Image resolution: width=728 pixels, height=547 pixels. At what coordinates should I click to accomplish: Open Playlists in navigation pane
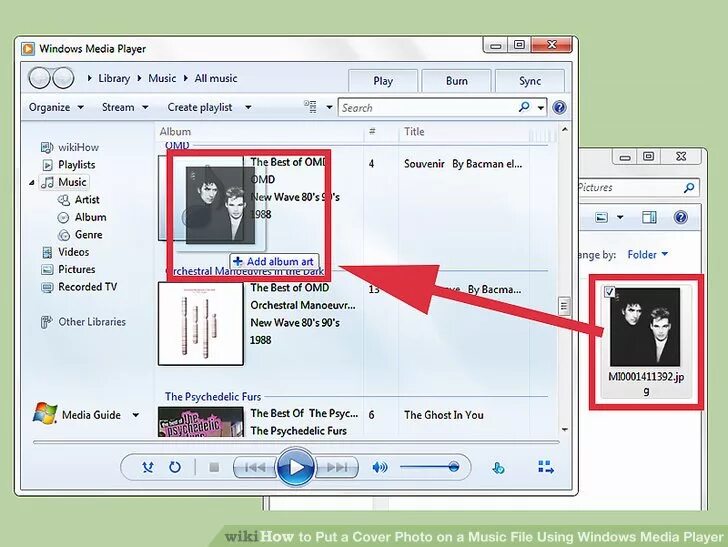pos(69,165)
